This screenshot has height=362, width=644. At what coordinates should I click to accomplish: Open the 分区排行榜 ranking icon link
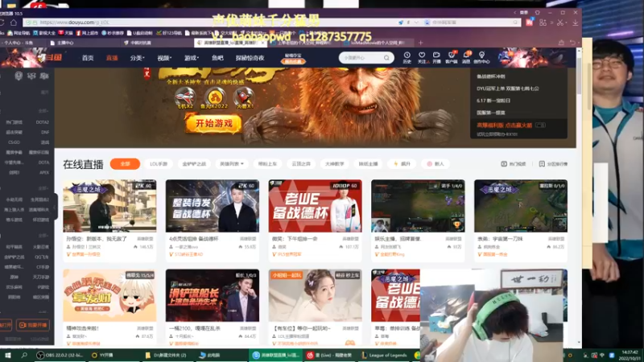coord(553,164)
